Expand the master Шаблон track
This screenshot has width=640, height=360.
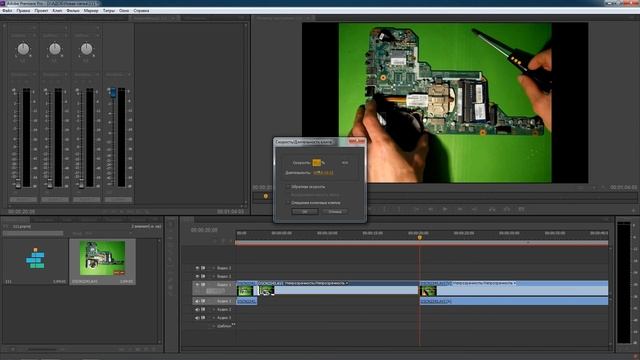pyautogui.click(x=213, y=326)
